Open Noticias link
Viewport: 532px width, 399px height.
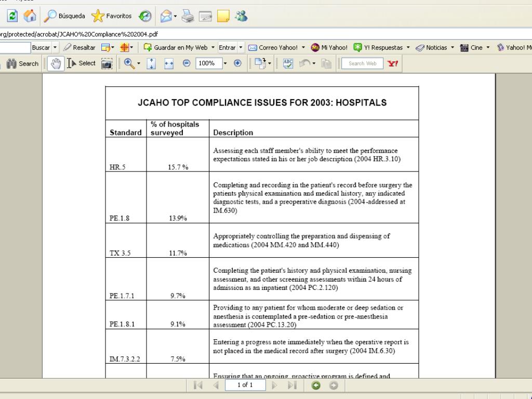point(432,47)
